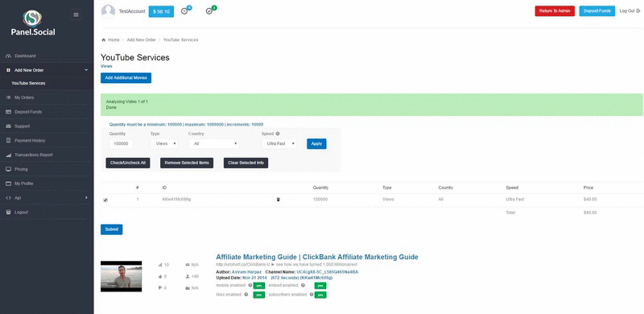Click the Panel.Social logo
644x314 pixels.
33,23
